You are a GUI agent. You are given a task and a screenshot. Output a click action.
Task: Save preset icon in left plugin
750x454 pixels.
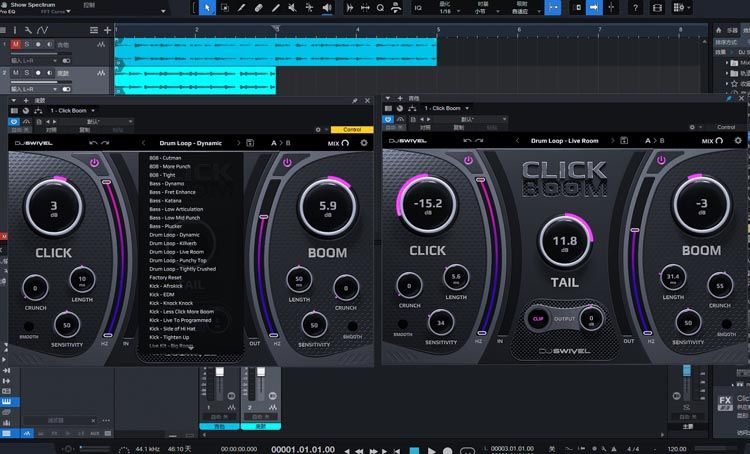pyautogui.click(x=250, y=143)
